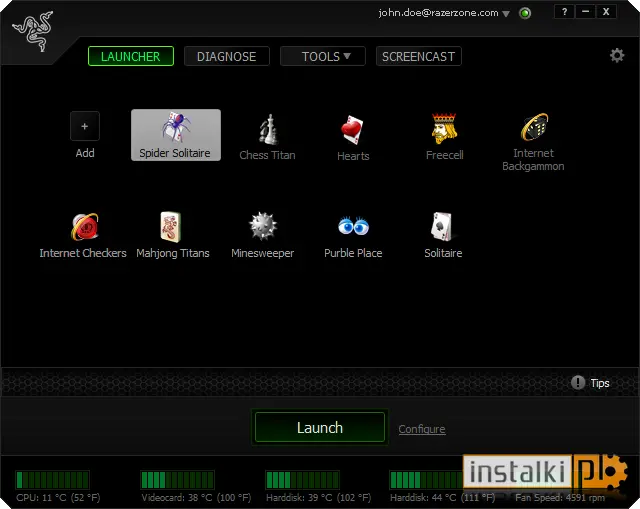Screen dimensions: 640x509
Task: Switch to the LAUNCHER tab
Action: click(131, 56)
